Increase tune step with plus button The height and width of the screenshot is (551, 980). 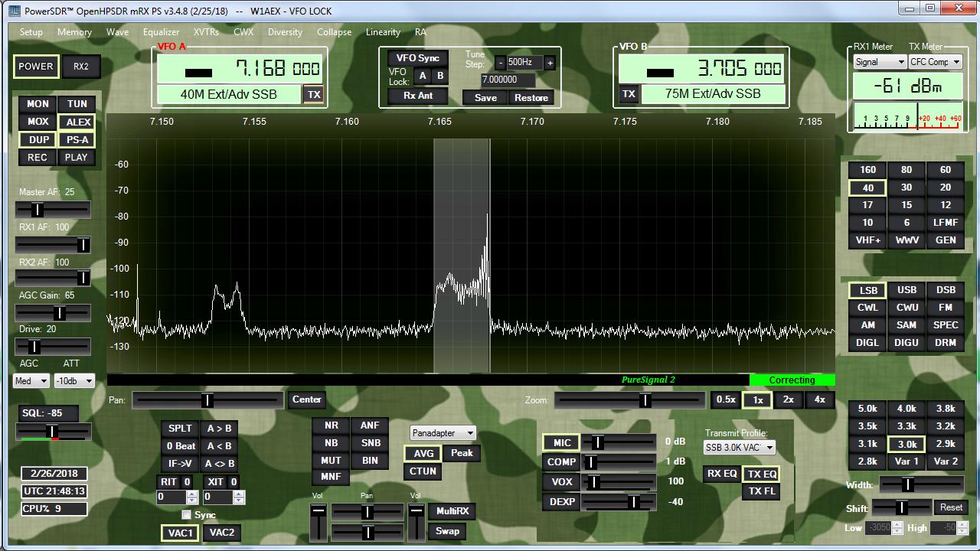549,63
